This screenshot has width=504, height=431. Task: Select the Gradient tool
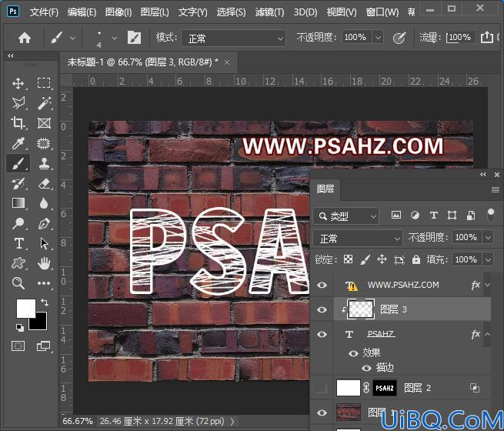click(x=18, y=203)
